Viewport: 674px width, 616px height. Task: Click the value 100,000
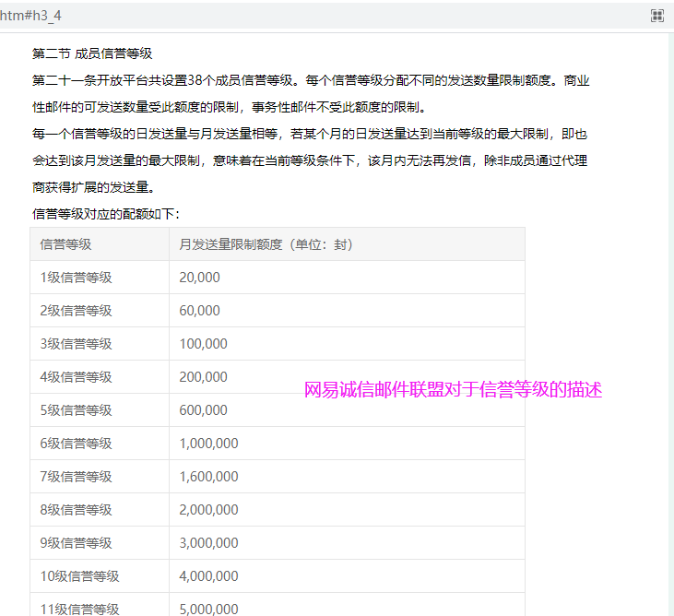(x=203, y=344)
